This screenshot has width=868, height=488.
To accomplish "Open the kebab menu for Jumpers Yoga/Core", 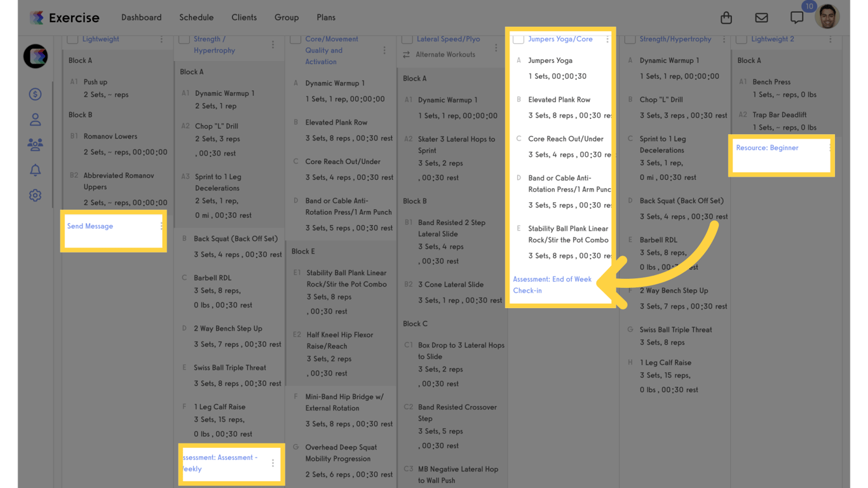I will pyautogui.click(x=607, y=39).
